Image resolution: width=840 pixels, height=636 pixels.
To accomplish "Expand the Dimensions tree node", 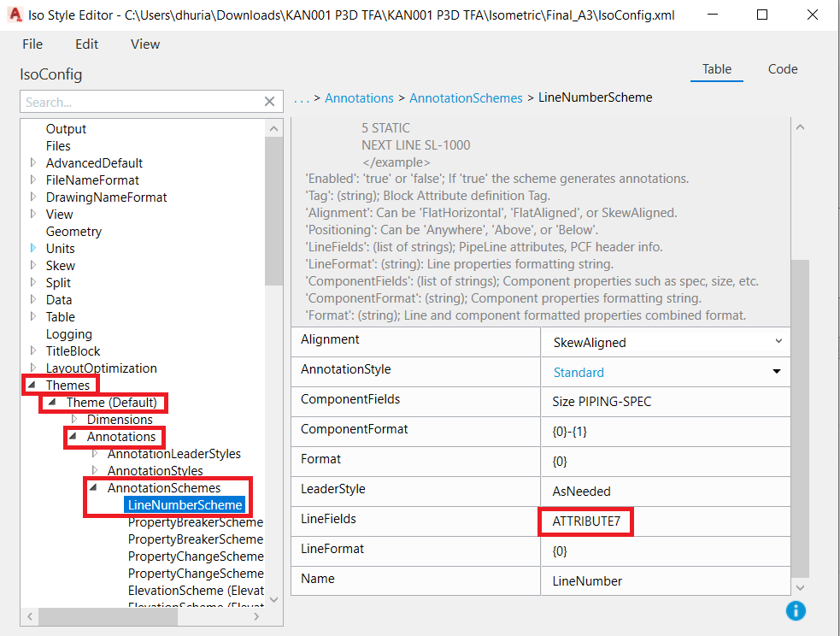I will pyautogui.click(x=77, y=419).
